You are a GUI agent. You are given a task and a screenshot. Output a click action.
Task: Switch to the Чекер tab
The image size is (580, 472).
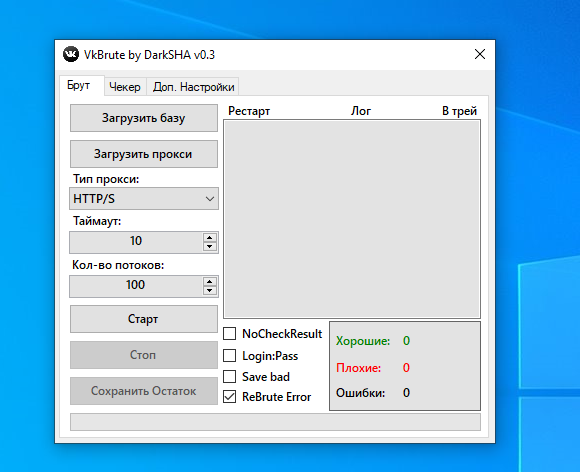pos(125,87)
